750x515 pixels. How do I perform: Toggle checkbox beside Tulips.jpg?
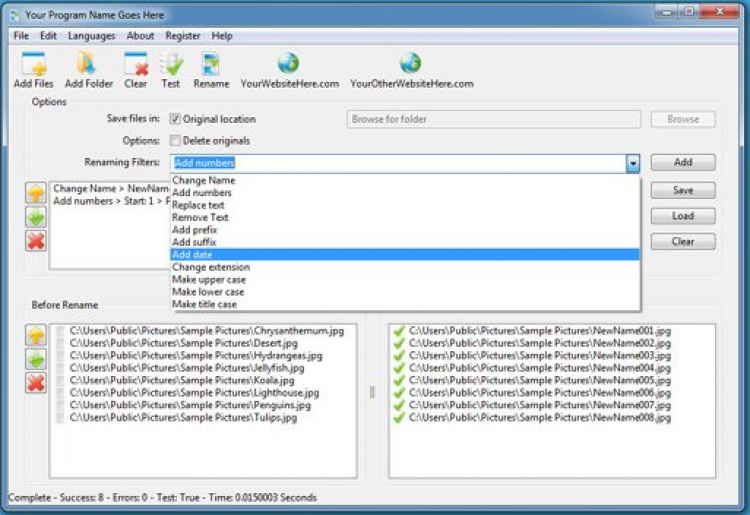60,418
